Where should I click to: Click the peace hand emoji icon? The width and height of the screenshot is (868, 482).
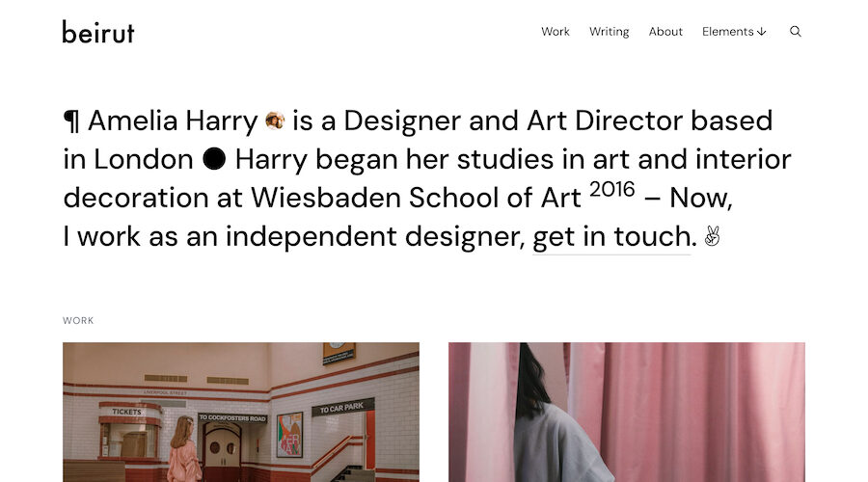point(712,236)
